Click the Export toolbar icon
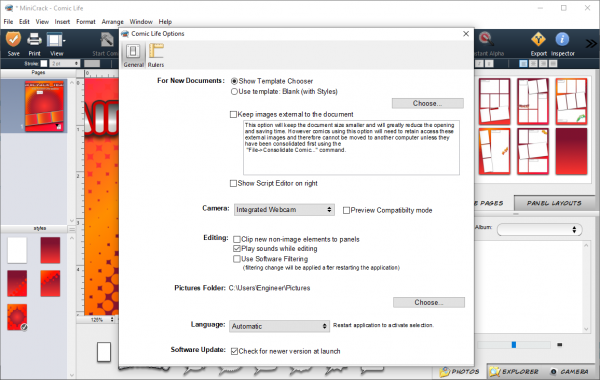The image size is (600, 380). click(x=538, y=43)
